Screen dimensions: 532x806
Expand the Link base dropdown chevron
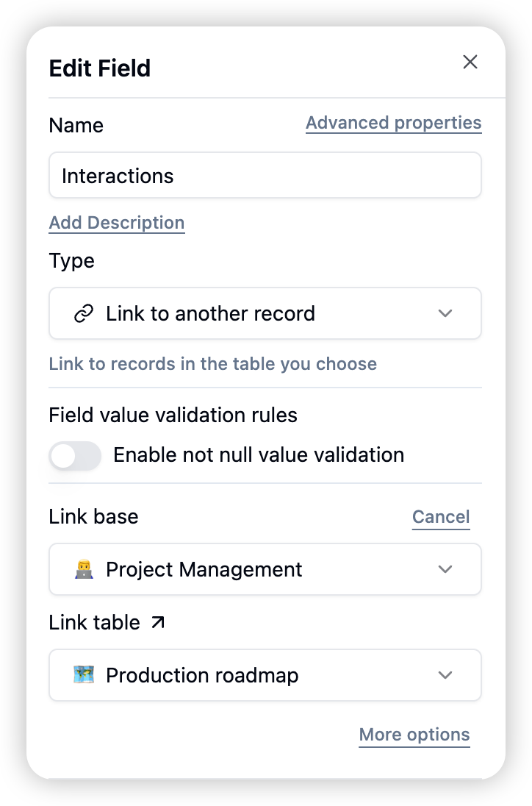point(445,569)
